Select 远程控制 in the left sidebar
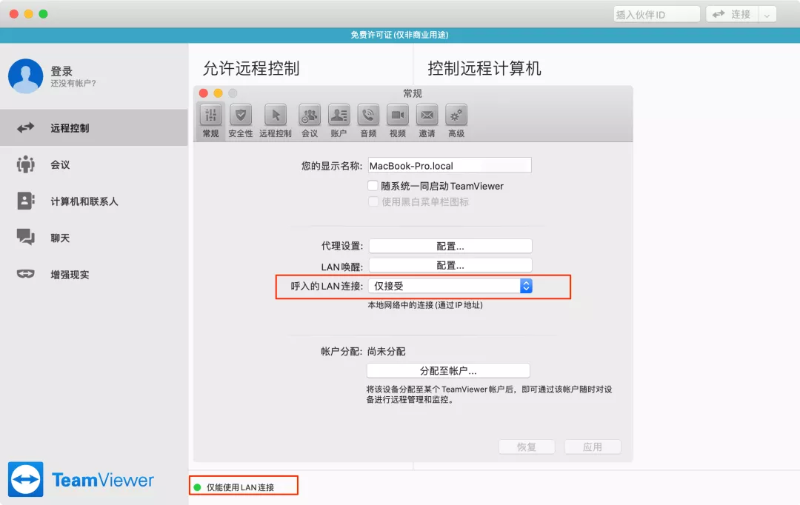Image resolution: width=800 pixels, height=505 pixels. coord(94,128)
